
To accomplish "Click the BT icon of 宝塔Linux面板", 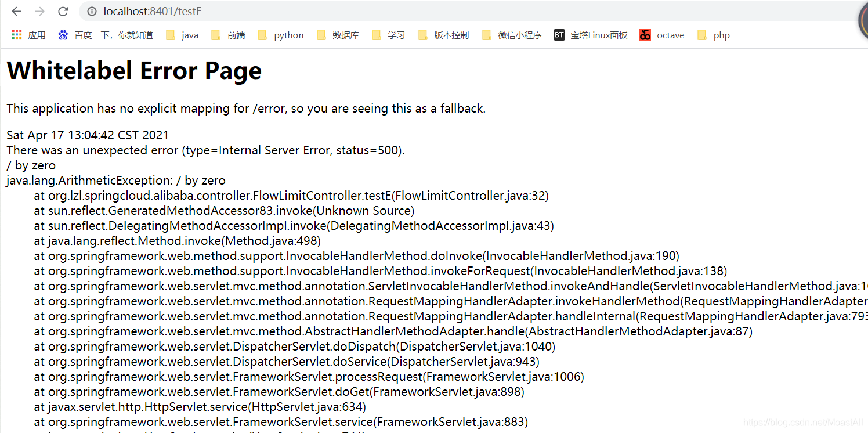I will point(559,35).
